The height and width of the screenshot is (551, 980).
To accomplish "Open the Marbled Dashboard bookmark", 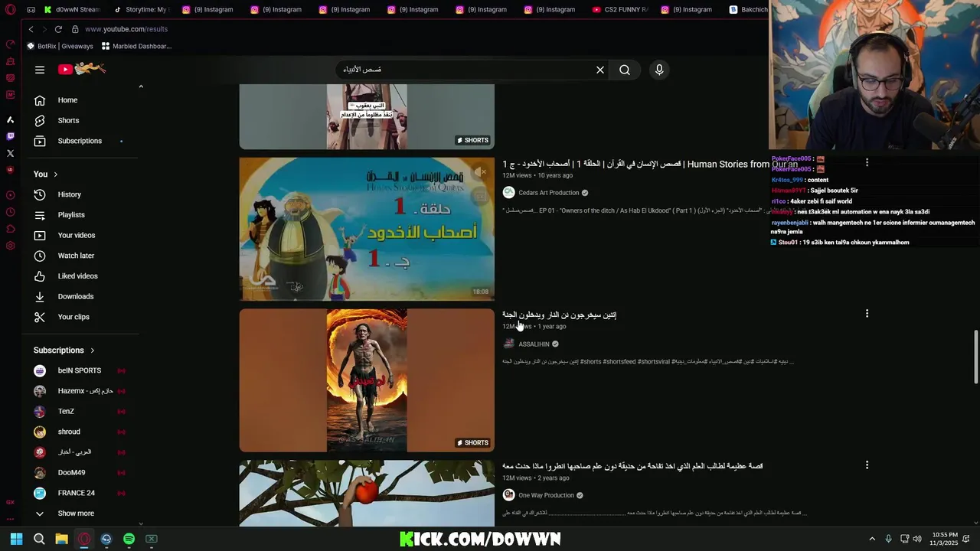I will click(x=136, y=46).
